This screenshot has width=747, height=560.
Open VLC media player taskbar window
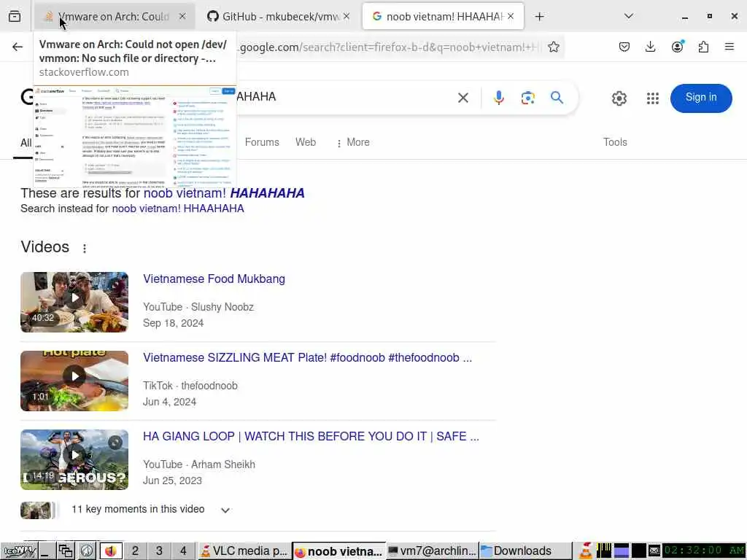coord(244,551)
